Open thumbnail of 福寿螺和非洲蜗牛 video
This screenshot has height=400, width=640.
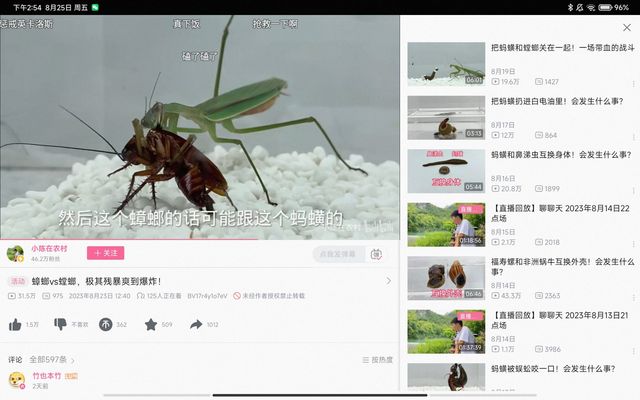pos(446,278)
